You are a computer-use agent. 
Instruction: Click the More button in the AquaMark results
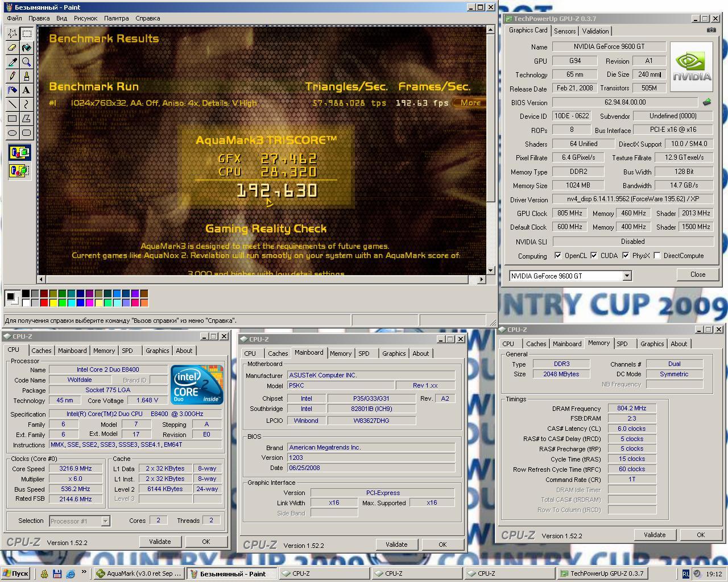pyautogui.click(x=470, y=103)
